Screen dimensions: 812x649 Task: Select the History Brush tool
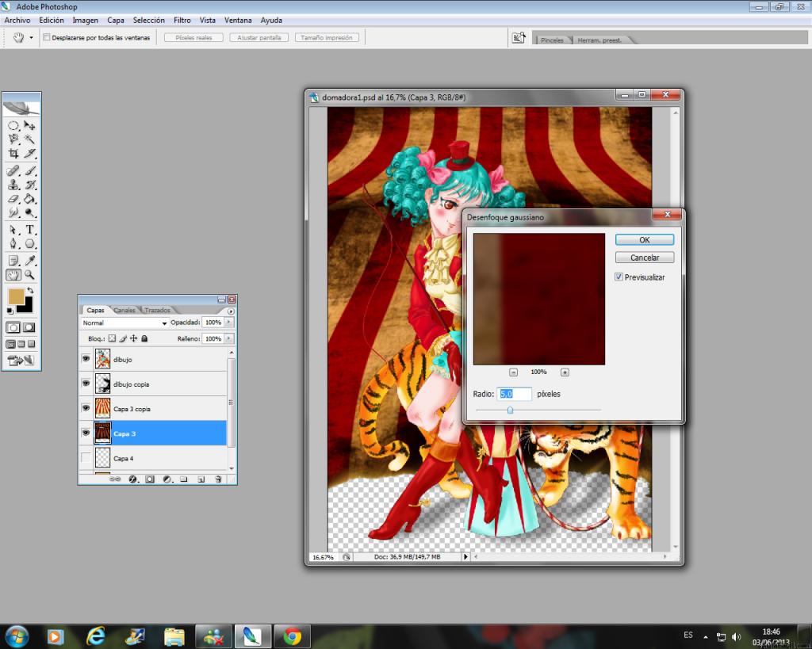29,185
